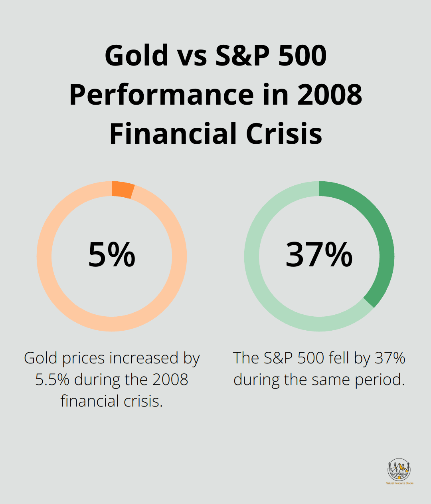Click the large "5%" figure in the orange donut
The image size is (431, 504).
[112, 255]
